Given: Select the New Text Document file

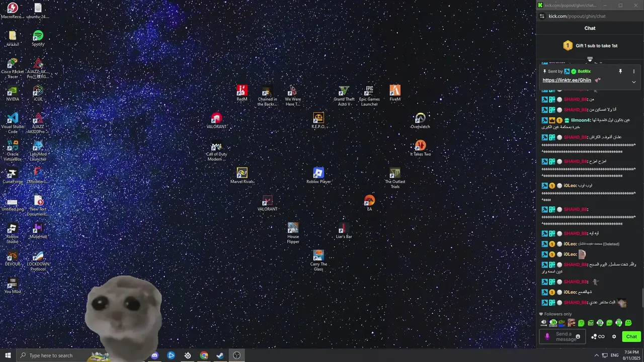Looking at the screenshot, I should click(x=38, y=206).
